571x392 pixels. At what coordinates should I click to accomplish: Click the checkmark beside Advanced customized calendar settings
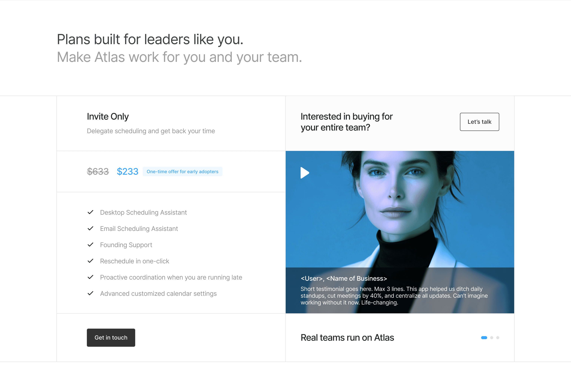[90, 293]
